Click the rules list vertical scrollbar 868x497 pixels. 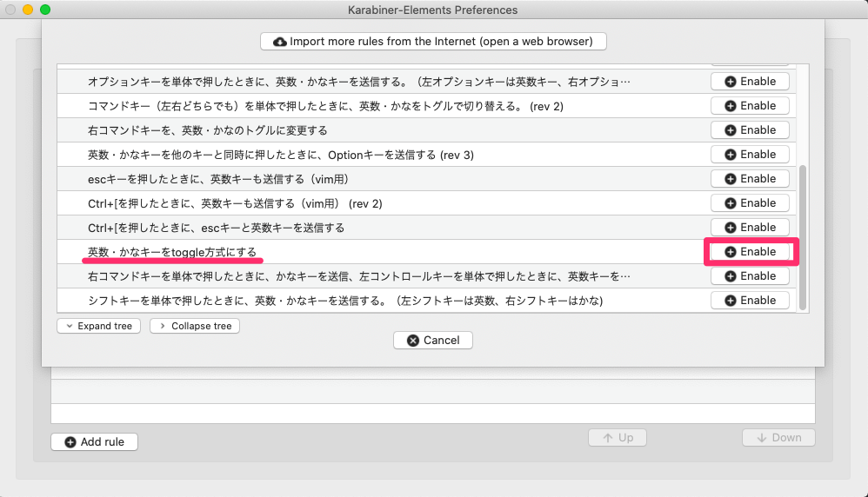pyautogui.click(x=803, y=238)
